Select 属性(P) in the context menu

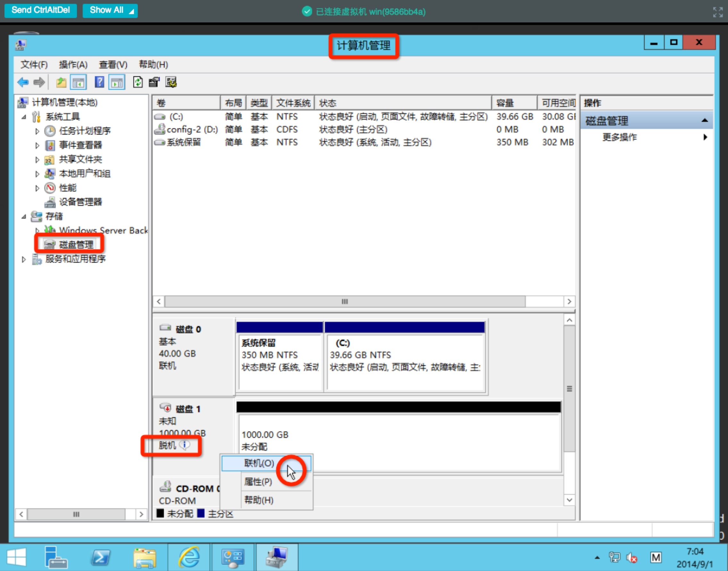pos(258,482)
